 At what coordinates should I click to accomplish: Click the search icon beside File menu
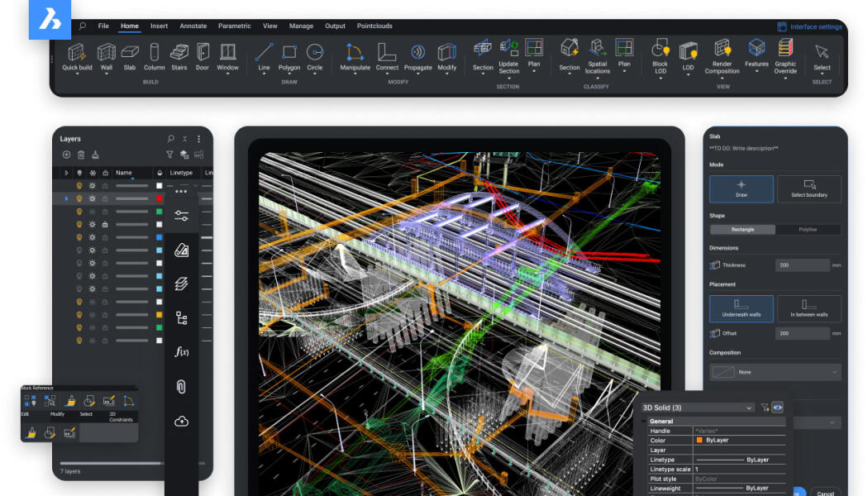pos(83,26)
